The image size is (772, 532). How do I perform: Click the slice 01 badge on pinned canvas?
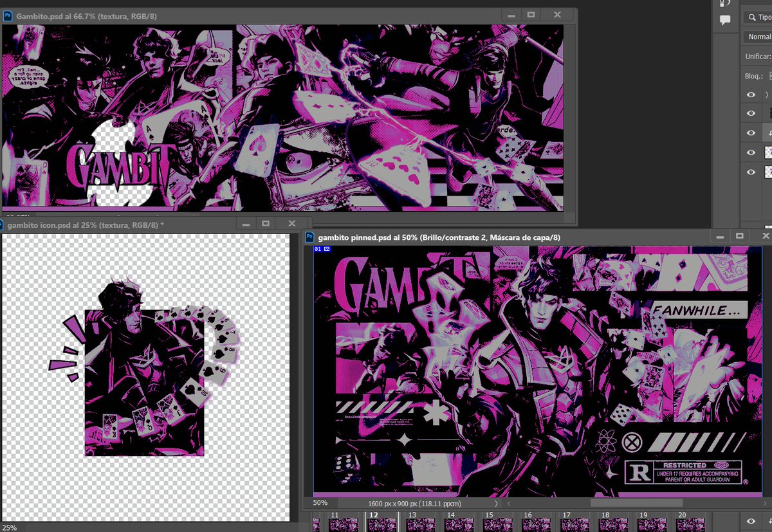[322, 249]
